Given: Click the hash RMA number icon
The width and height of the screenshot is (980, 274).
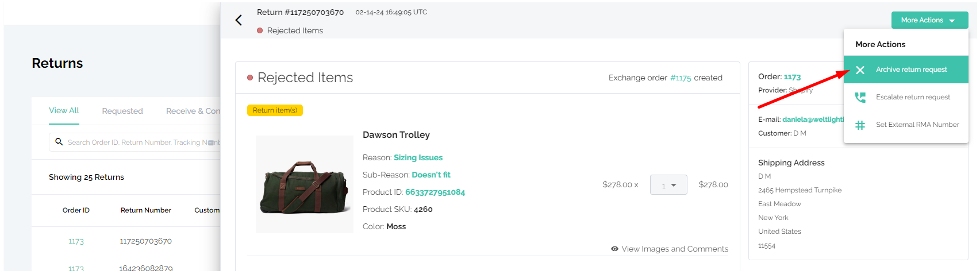Looking at the screenshot, I should pyautogui.click(x=860, y=125).
